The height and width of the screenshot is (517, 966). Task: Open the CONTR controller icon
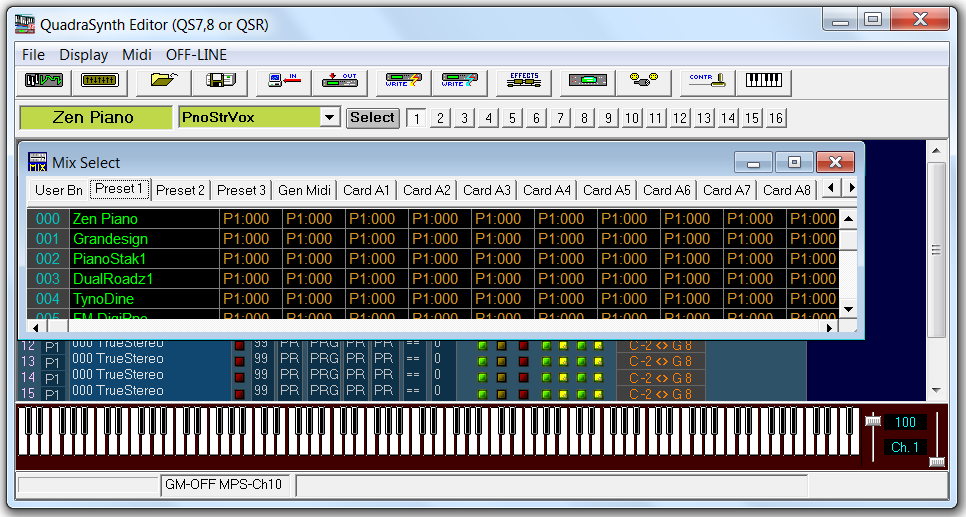708,81
